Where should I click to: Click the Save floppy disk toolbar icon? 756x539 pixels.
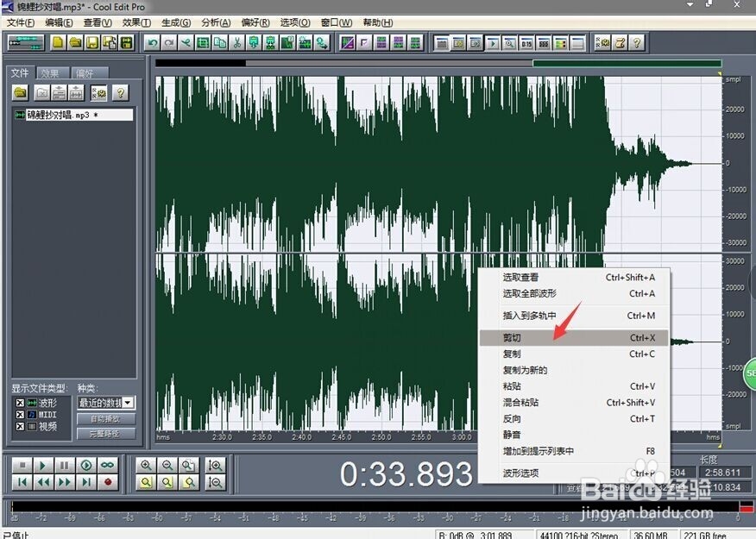[x=92, y=43]
